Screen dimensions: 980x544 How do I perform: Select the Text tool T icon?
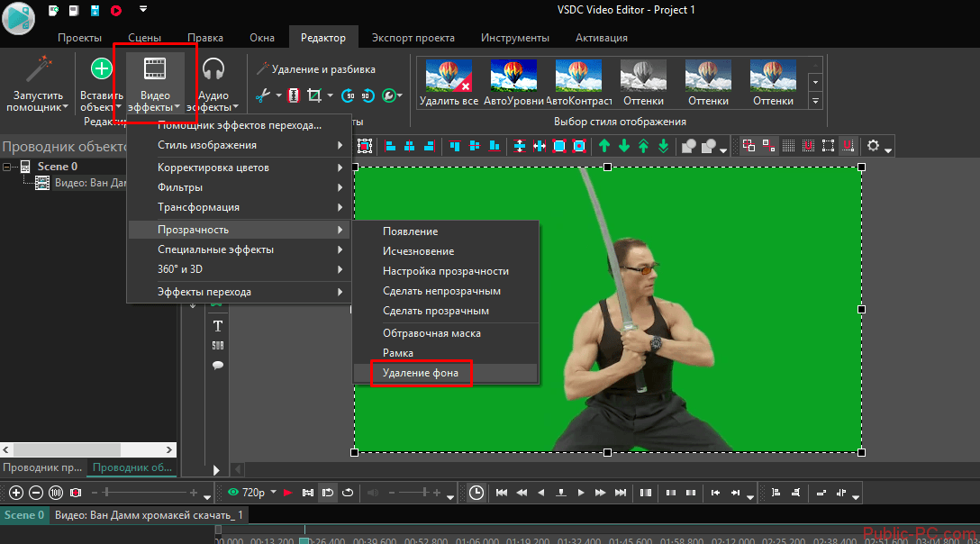(x=217, y=326)
